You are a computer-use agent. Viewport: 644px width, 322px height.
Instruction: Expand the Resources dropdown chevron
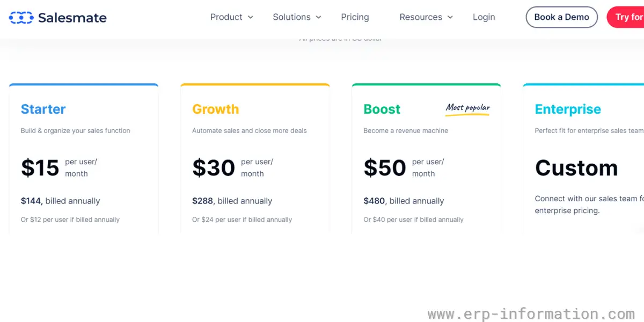point(450,17)
